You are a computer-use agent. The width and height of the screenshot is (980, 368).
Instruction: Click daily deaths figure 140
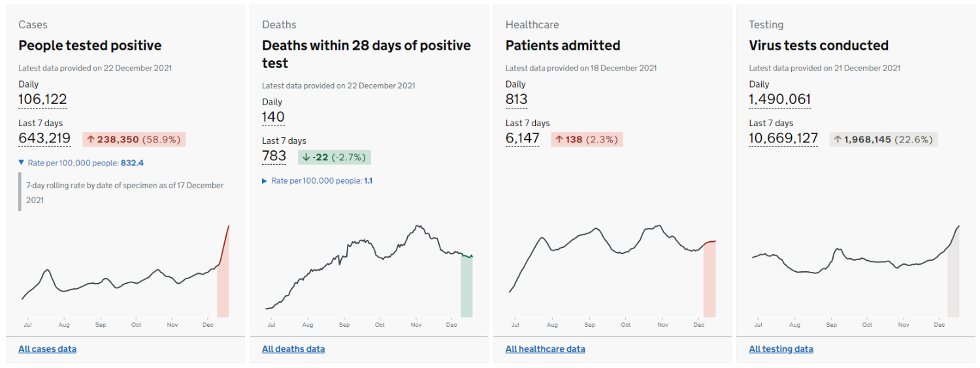click(273, 117)
